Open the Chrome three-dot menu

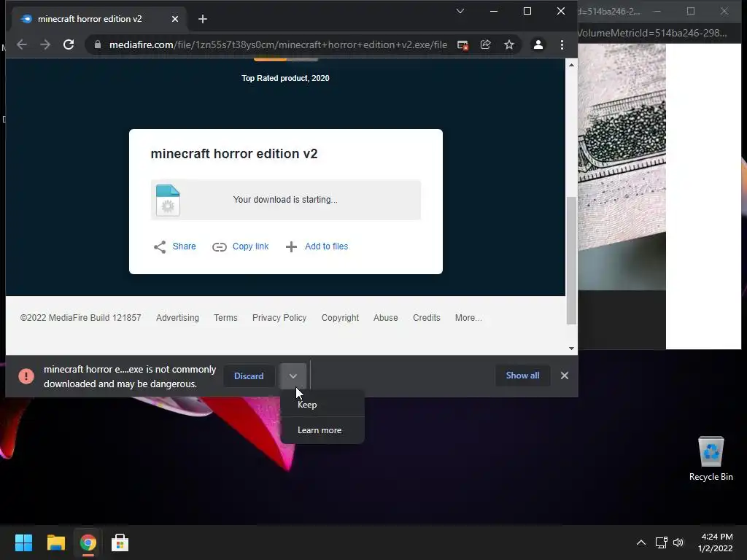pos(562,44)
